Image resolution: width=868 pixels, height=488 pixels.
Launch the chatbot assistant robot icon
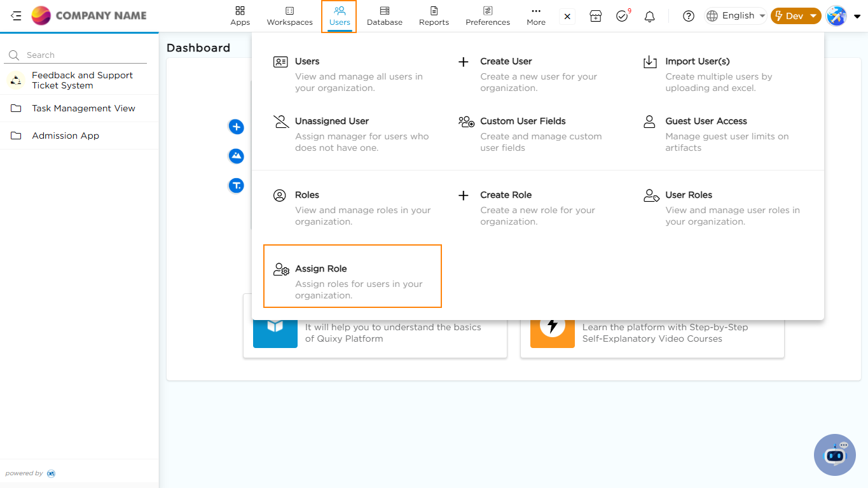[x=834, y=454]
